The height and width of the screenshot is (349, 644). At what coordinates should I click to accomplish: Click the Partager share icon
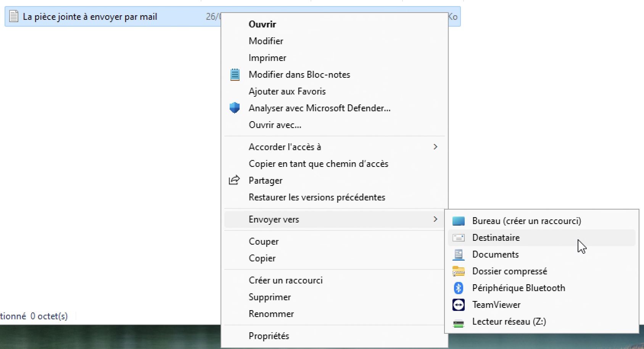click(x=235, y=180)
